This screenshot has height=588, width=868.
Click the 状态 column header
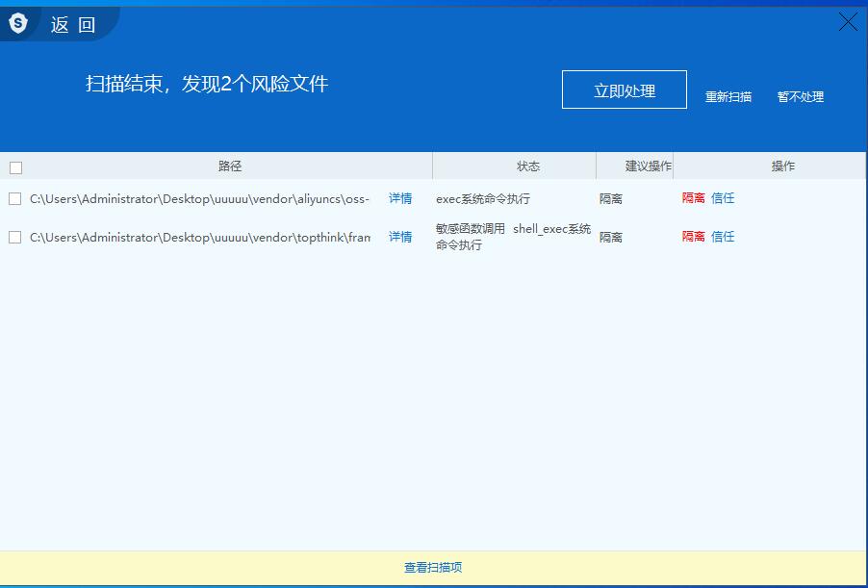tap(528, 166)
